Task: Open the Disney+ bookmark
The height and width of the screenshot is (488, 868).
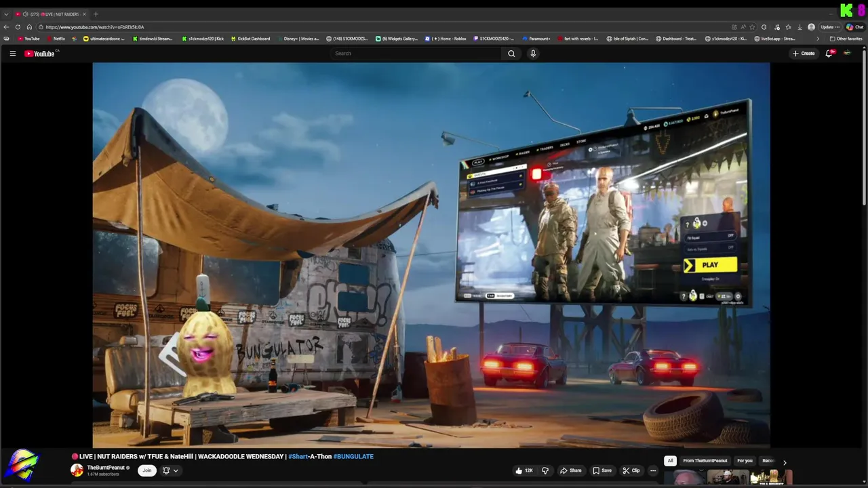Action: tap(298, 39)
